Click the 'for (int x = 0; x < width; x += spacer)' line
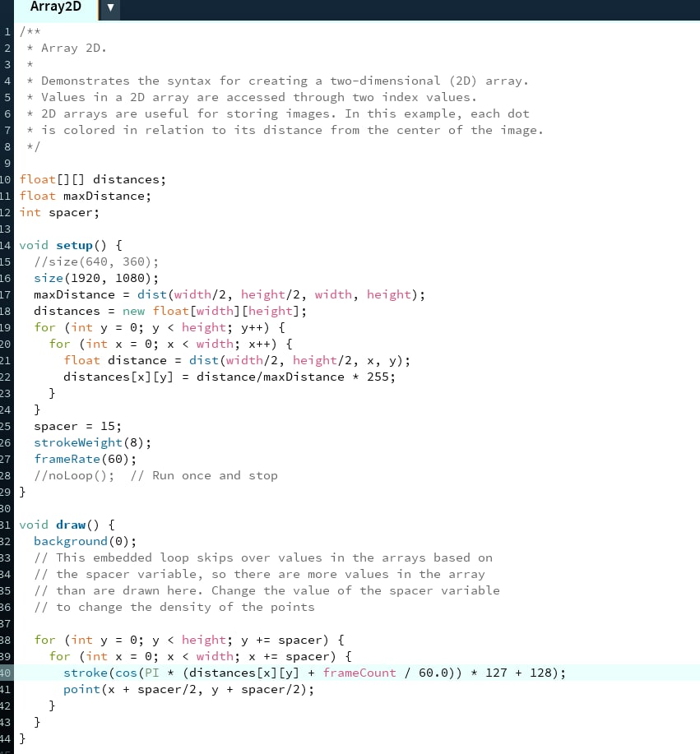Screen dimensions: 700x754 click(200, 656)
